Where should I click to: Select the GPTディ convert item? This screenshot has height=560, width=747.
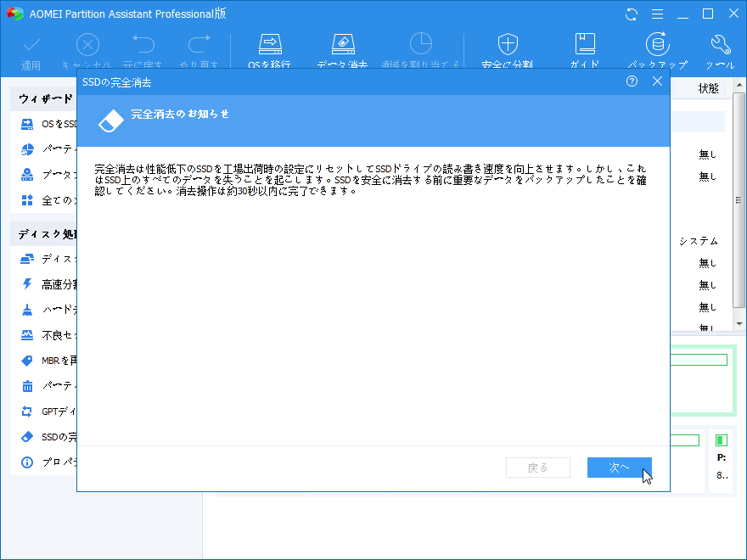(x=48, y=412)
